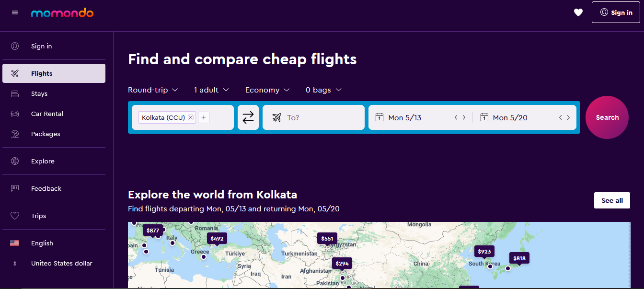
Task: Click the heart favorites icon in header
Action: [578, 12]
